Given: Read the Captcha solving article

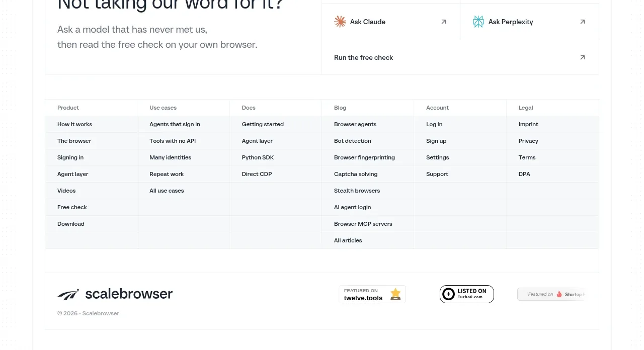Looking at the screenshot, I should (356, 174).
